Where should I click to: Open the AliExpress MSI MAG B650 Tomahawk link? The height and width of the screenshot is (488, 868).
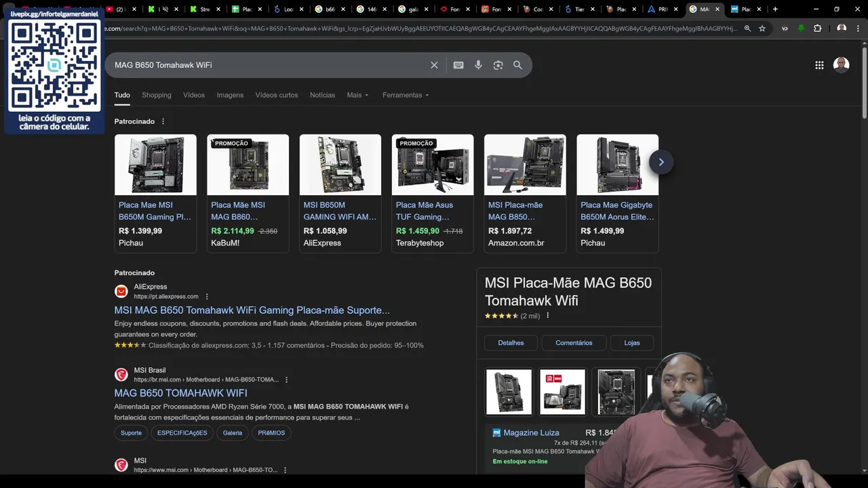252,310
